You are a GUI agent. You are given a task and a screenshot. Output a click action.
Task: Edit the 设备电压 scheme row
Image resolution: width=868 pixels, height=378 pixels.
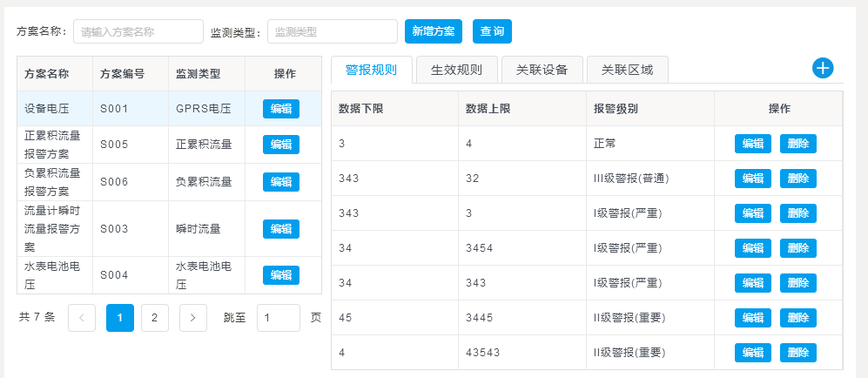tap(280, 109)
